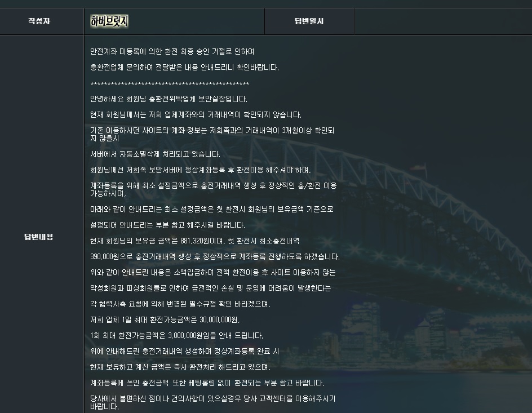Select the author name 하버브릿지
The image size is (532, 413).
coord(110,21)
